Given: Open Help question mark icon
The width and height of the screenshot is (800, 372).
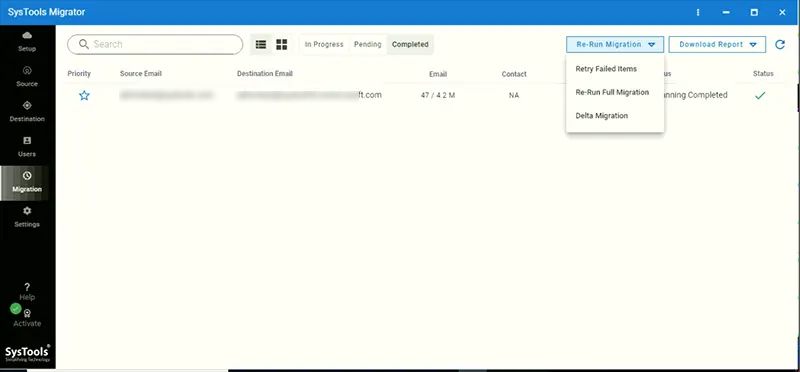Looking at the screenshot, I should pos(27,287).
